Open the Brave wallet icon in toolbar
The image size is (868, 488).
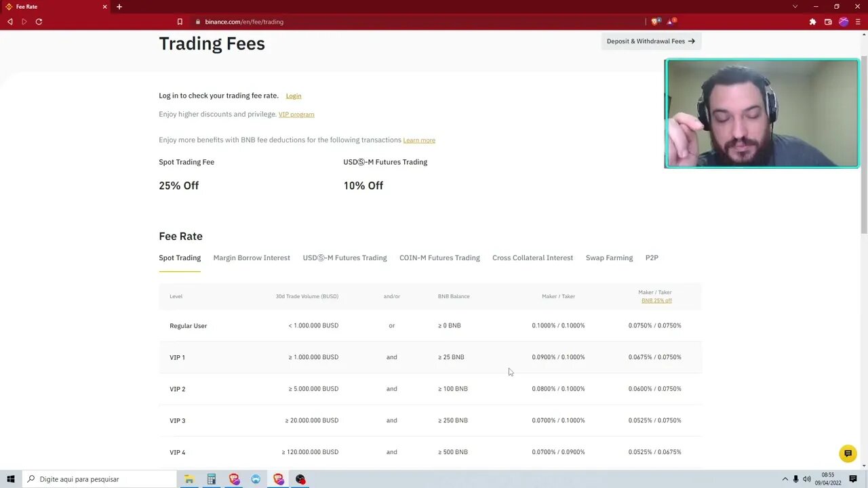(828, 22)
